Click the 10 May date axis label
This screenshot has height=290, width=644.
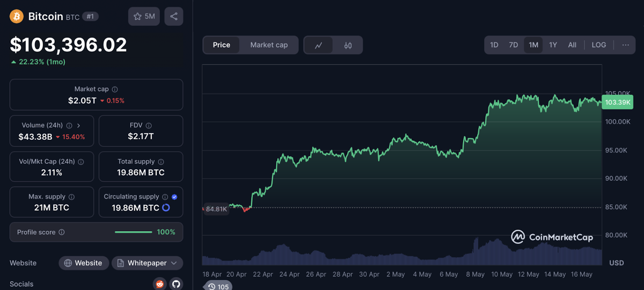pos(502,274)
